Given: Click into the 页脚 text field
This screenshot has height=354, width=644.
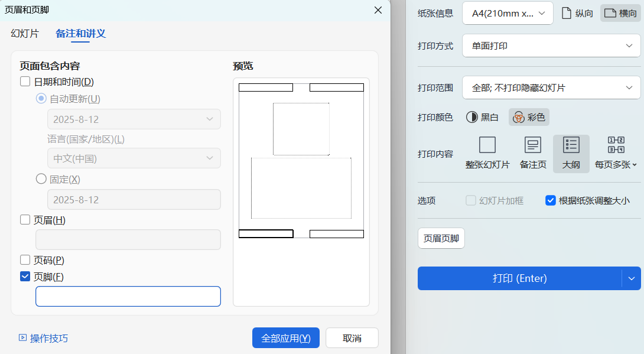Looking at the screenshot, I should (x=128, y=296).
